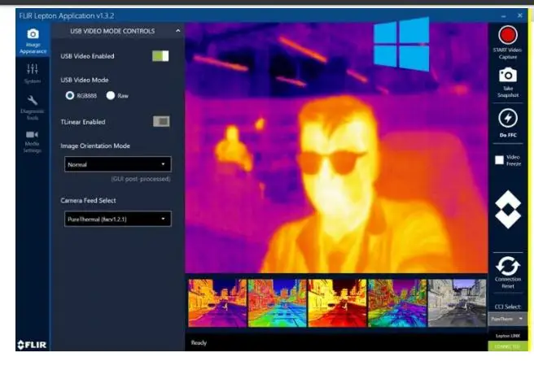This screenshot has height=392, width=534.
Task: Toggle the TLinear Enabled switch
Action: click(161, 121)
